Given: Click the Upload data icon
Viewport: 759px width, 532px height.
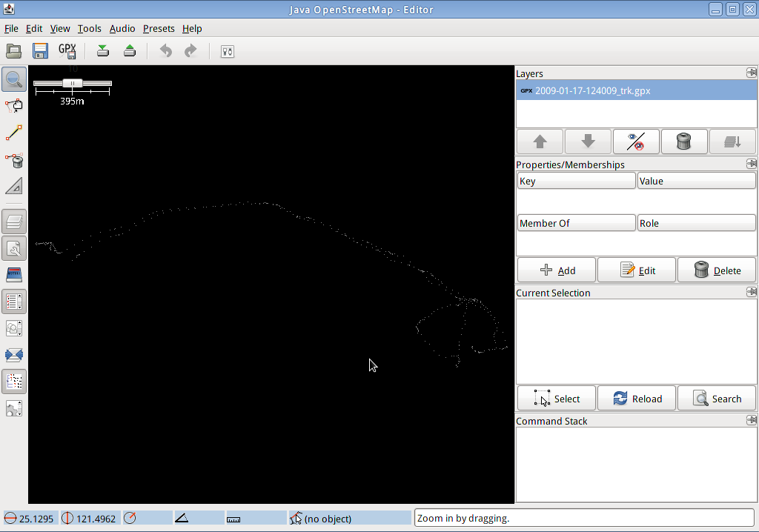Looking at the screenshot, I should pos(130,50).
